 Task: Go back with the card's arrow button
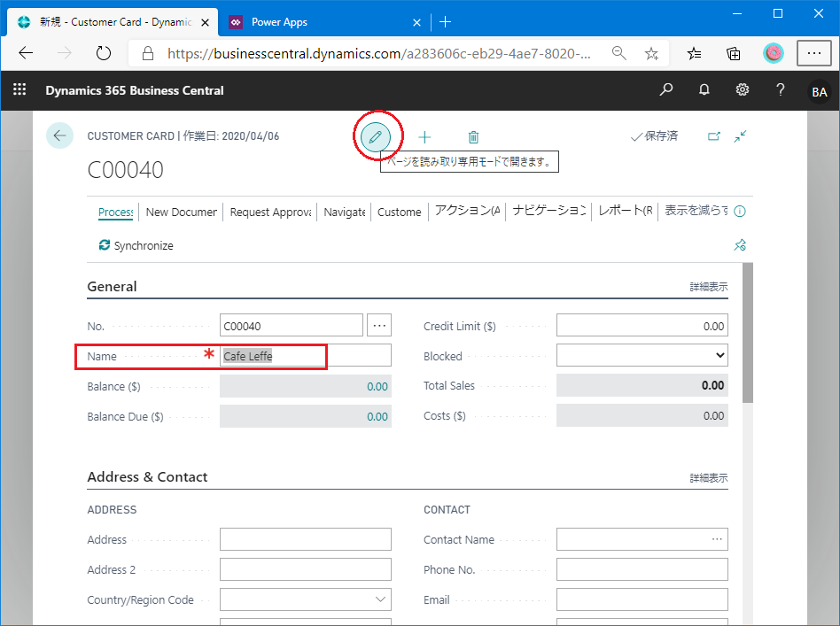pyautogui.click(x=59, y=135)
